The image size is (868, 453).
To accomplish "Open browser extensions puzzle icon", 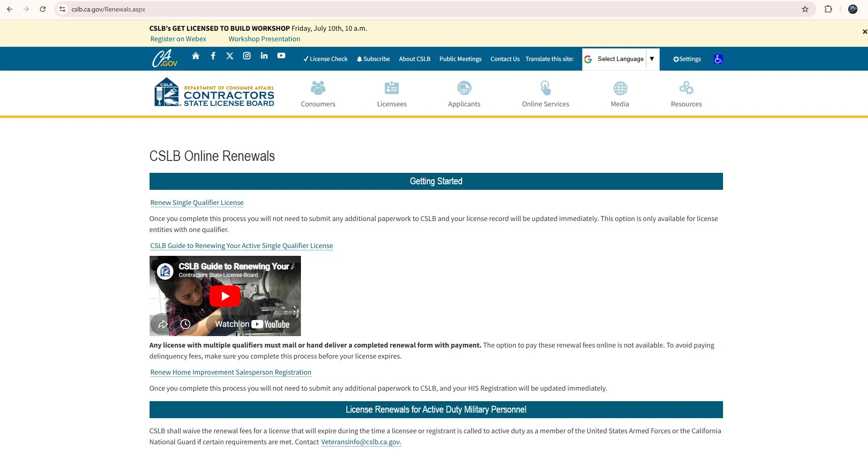I will 829,9.
